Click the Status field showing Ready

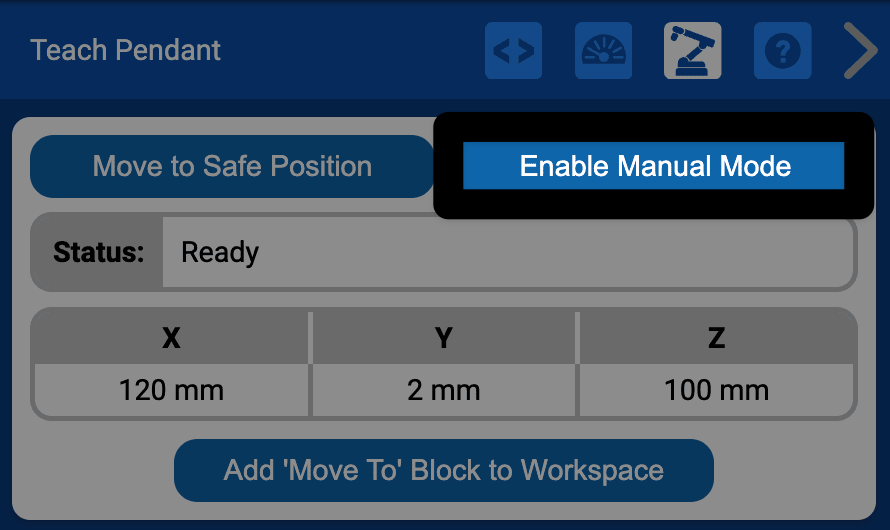[x=508, y=252]
